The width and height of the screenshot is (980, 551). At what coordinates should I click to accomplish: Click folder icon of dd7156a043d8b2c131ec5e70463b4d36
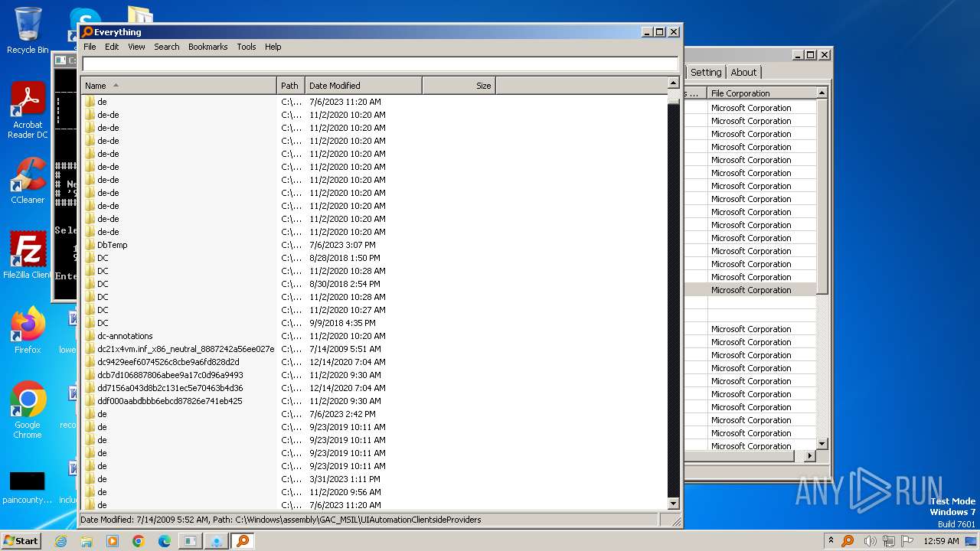[x=90, y=388]
